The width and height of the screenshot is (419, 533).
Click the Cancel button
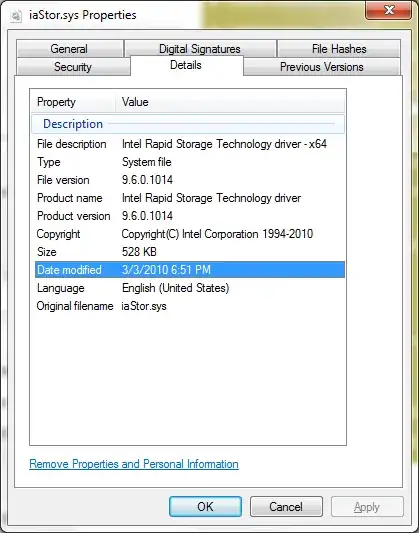(x=286, y=507)
